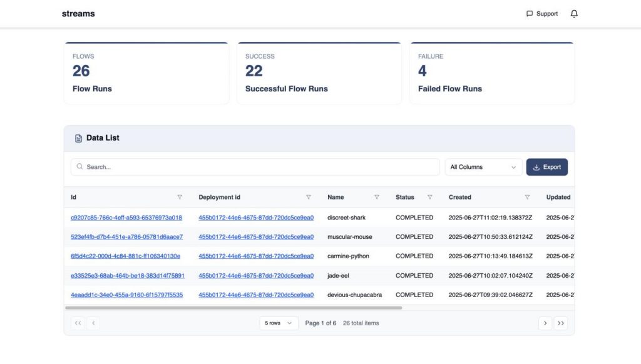Open the Deployment id column filter icon
641x364 pixels.
(309, 197)
